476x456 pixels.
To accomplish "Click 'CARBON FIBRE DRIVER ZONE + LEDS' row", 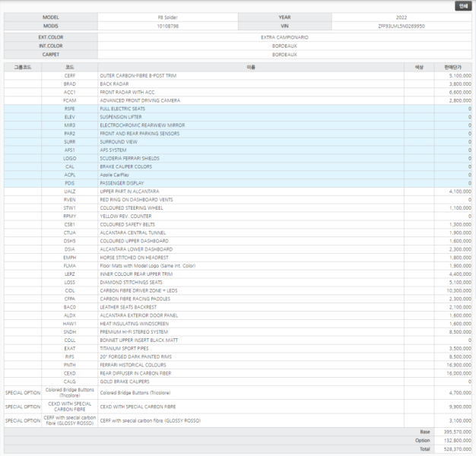I will tap(138, 290).
